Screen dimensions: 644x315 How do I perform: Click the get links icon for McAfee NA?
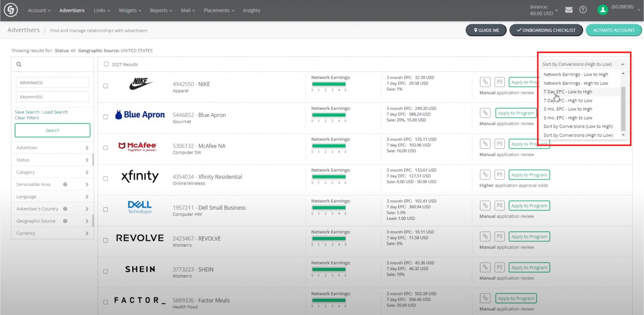point(485,144)
